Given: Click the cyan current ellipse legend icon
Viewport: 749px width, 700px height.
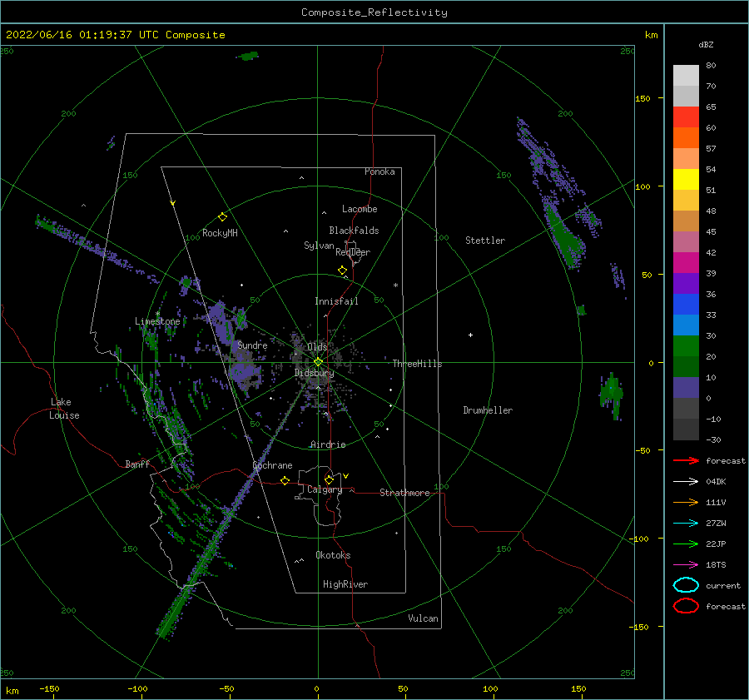Looking at the screenshot, I should pyautogui.click(x=686, y=585).
